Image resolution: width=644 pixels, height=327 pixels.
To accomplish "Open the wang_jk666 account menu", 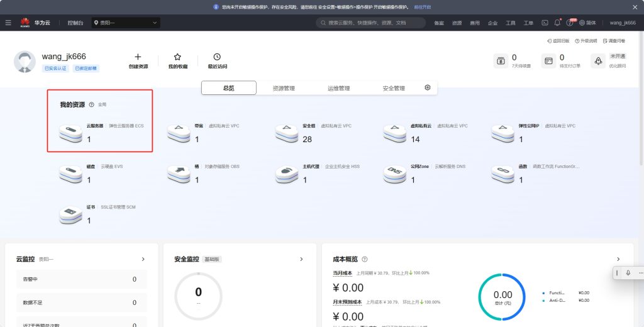I will (623, 23).
